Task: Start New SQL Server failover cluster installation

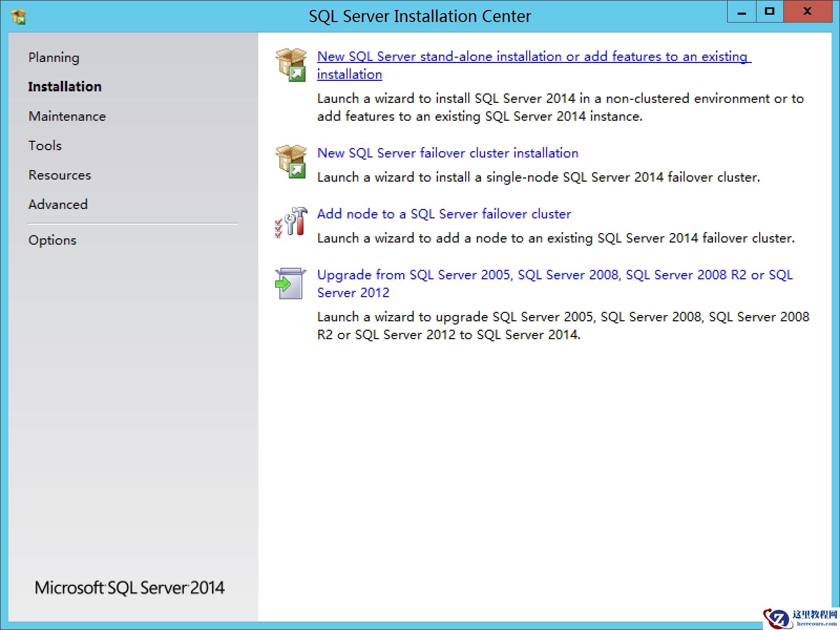Action: point(447,153)
